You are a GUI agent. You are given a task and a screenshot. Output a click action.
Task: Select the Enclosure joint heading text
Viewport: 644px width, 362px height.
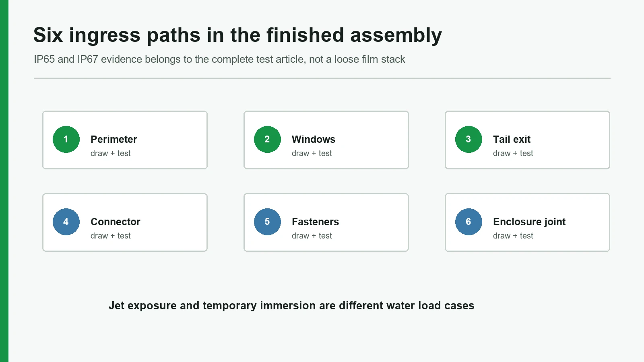tap(529, 222)
